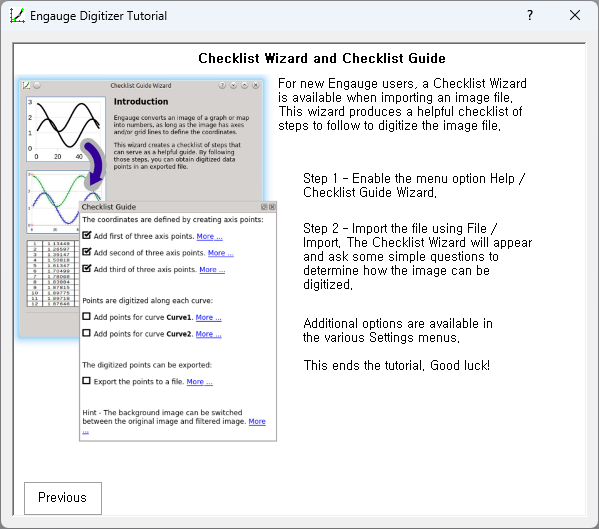The height and width of the screenshot is (529, 599).
Task: Click the 'Engauge Digitizer Tutorial' window title
Action: (x=99, y=16)
